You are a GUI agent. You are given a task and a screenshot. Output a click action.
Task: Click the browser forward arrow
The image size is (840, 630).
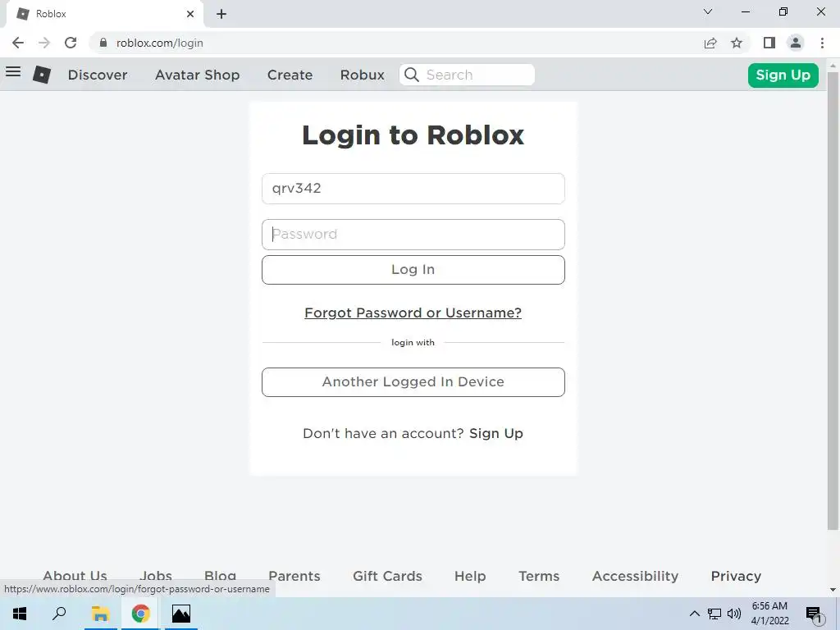pyautogui.click(x=44, y=43)
